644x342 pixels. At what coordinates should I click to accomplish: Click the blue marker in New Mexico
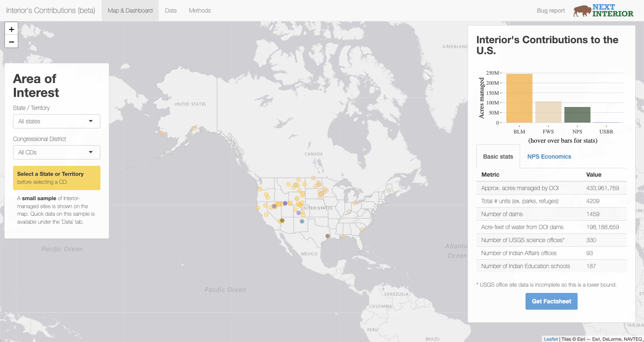click(302, 221)
